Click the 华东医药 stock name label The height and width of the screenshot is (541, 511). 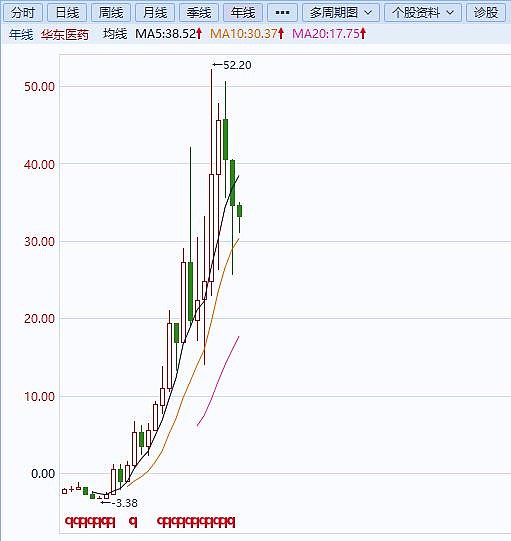coord(65,34)
